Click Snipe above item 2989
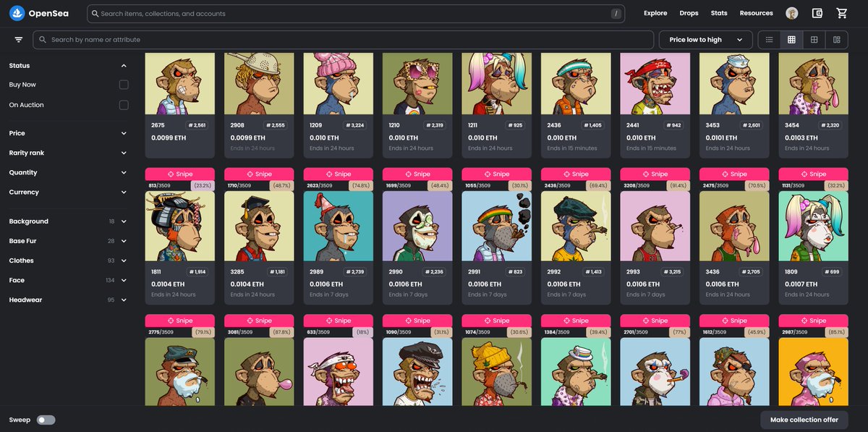Viewport: 868px width, 432px height. coord(338,174)
